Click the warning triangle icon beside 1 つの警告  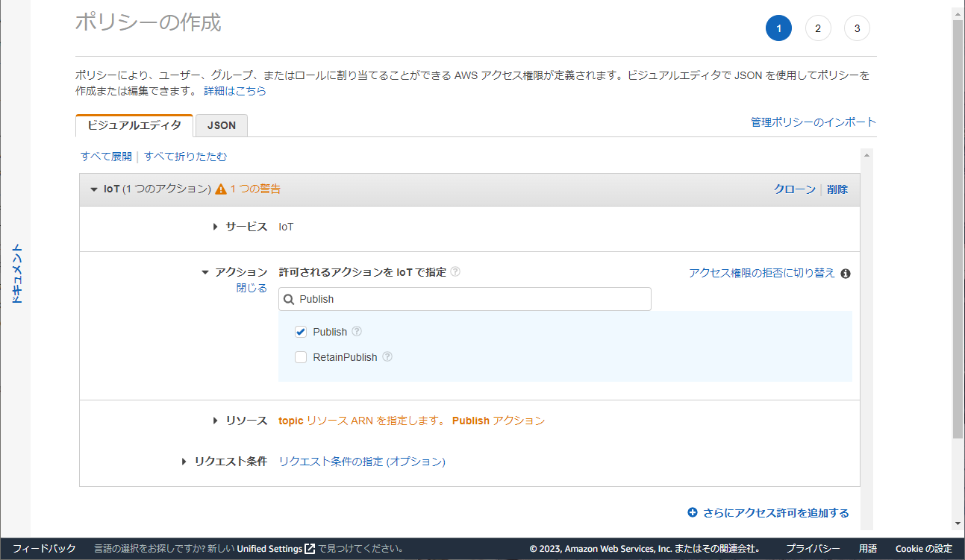tap(221, 189)
